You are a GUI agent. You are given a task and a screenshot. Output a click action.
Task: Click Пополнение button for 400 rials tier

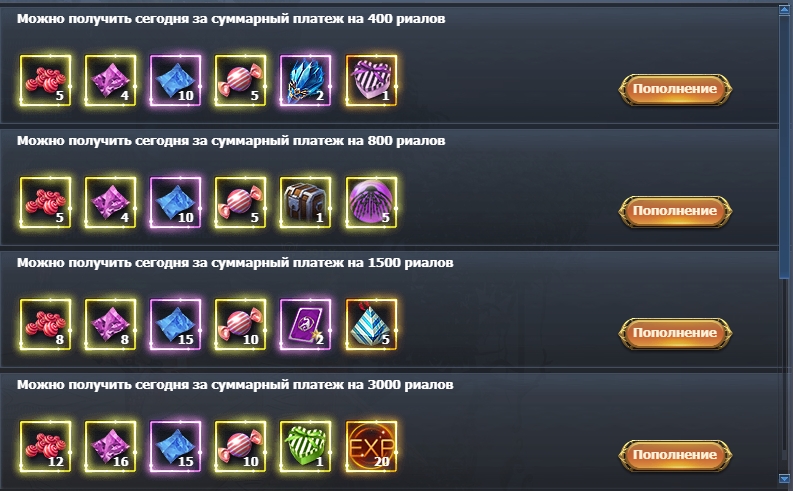[x=675, y=90]
